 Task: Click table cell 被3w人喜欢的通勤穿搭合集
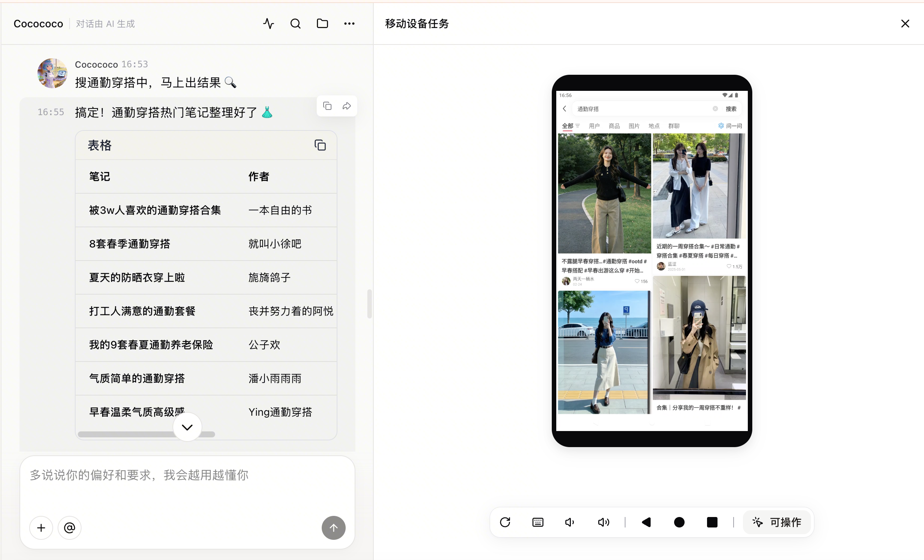point(155,210)
